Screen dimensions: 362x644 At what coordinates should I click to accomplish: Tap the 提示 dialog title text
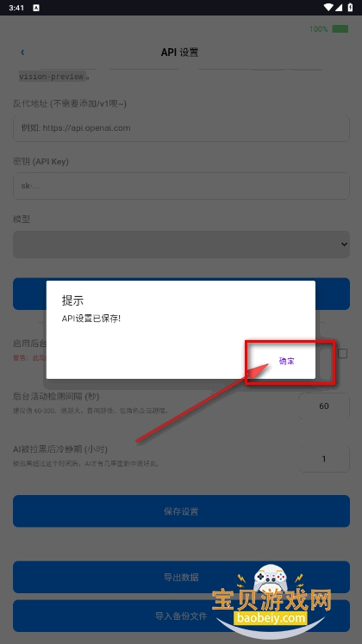click(72, 300)
